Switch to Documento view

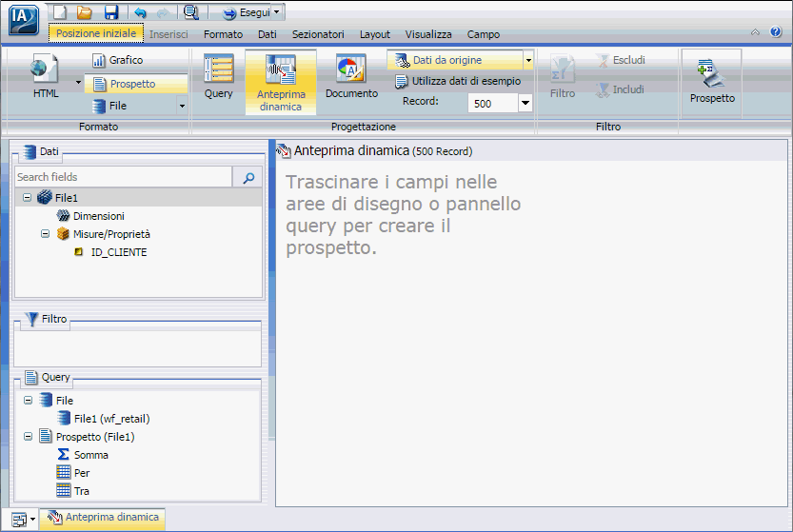click(351, 76)
